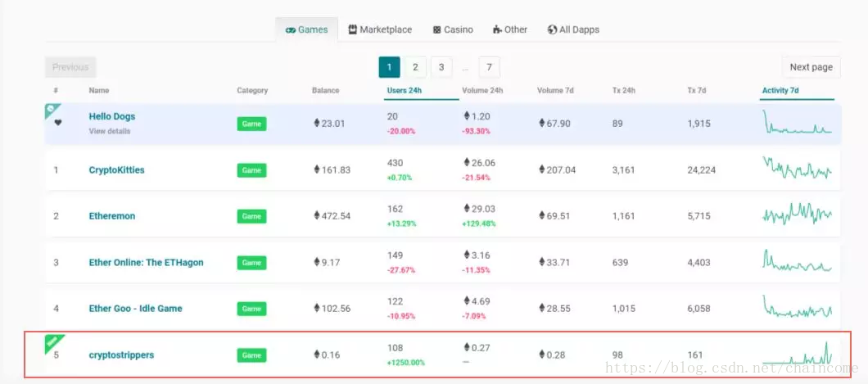Jump to page 7
Image resolution: width=868 pixels, height=384 pixels.
coord(489,67)
